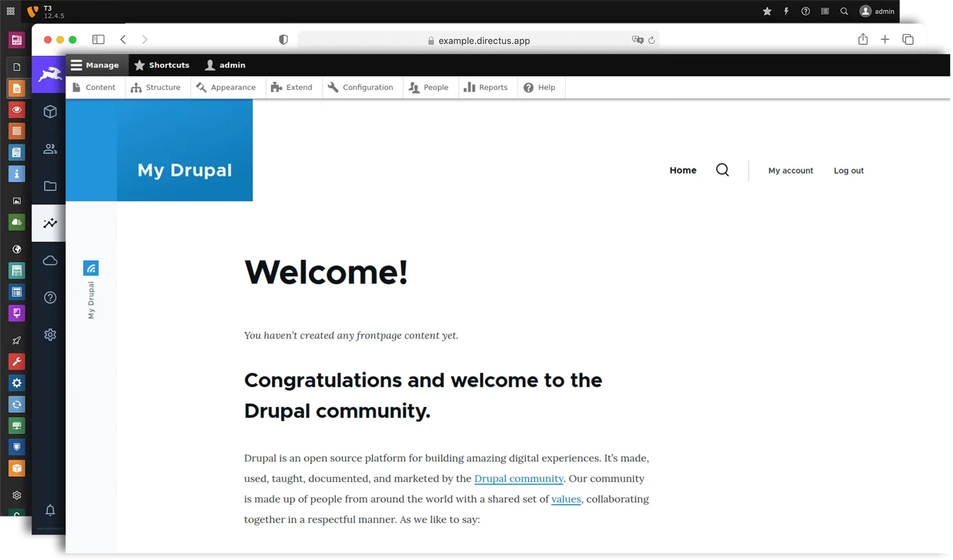Click the Safari address bar
953x560 pixels.
click(484, 41)
